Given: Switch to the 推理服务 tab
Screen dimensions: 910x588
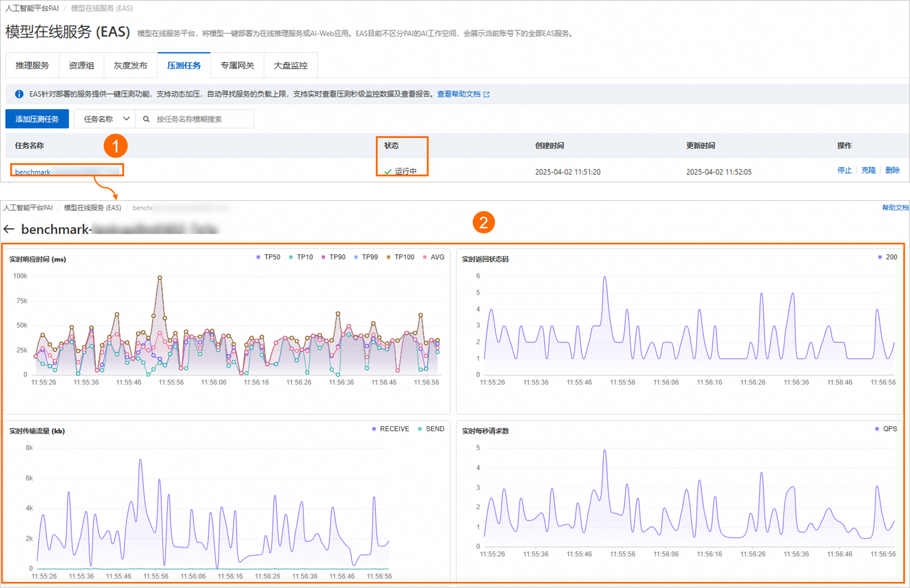Looking at the screenshot, I should pos(32,65).
